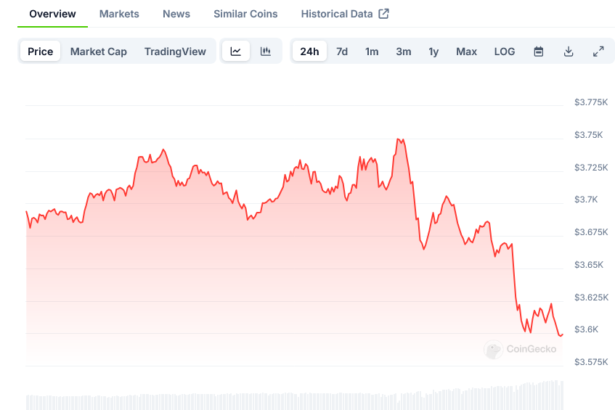Switch chart to TradingView mode
The height and width of the screenshot is (410, 615).
[175, 52]
